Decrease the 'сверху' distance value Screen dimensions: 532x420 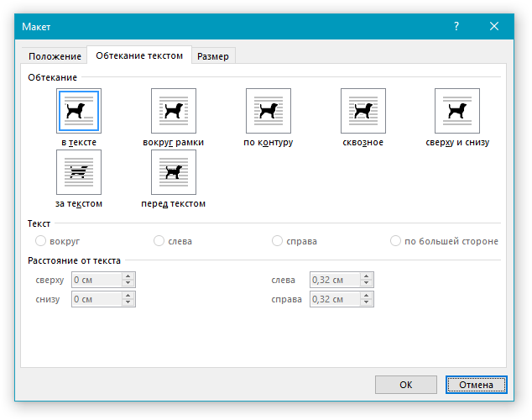[128, 283]
